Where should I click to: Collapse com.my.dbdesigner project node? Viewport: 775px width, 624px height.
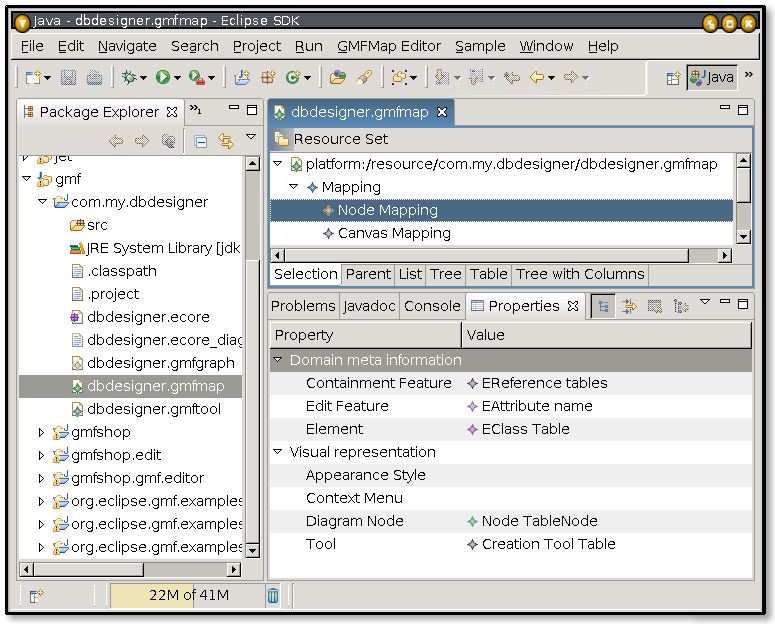pyautogui.click(x=43, y=202)
